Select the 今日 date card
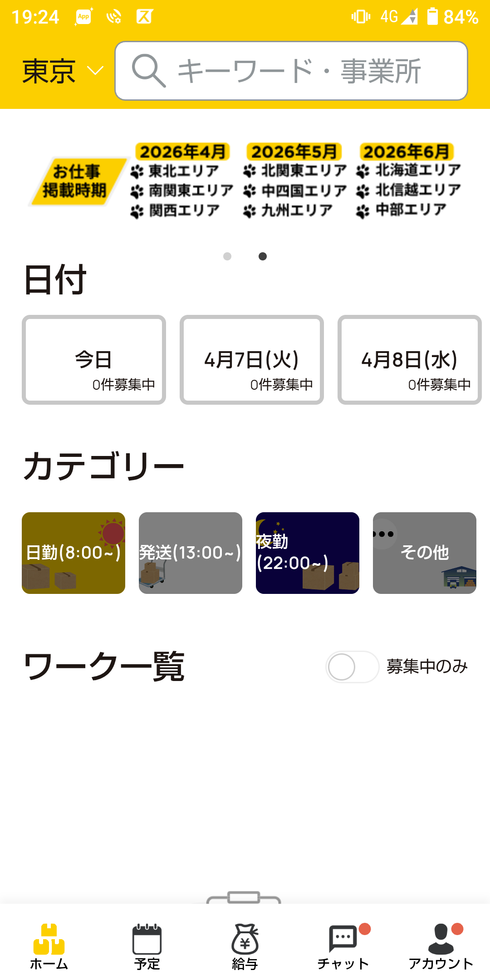 click(x=94, y=360)
